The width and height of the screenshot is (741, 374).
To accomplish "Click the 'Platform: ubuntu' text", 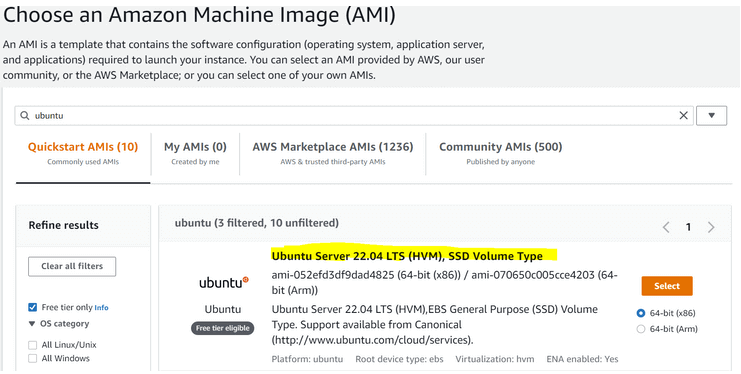I will point(307,359).
